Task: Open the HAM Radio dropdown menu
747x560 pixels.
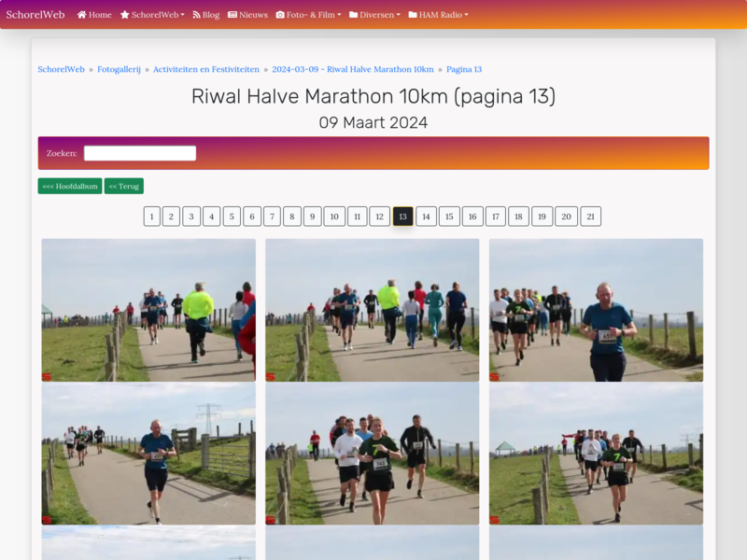Action: 438,15
